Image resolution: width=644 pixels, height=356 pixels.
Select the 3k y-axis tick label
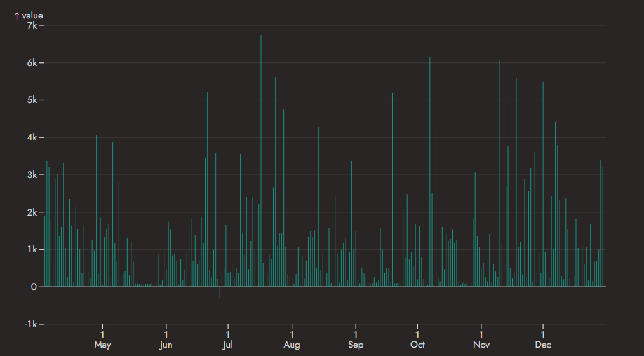[32, 175]
